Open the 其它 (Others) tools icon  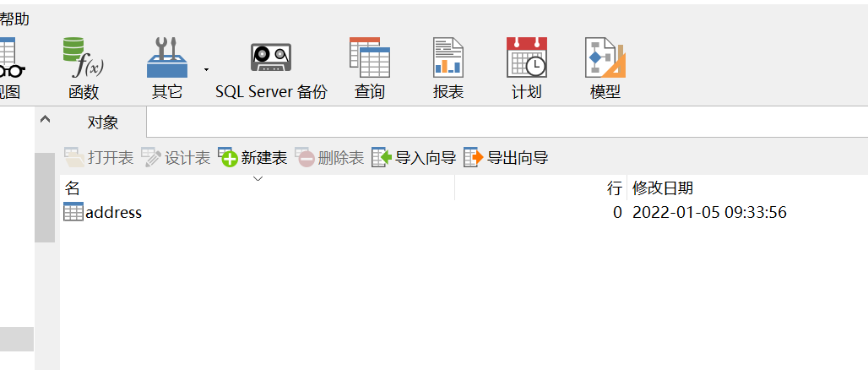pyautogui.click(x=166, y=68)
